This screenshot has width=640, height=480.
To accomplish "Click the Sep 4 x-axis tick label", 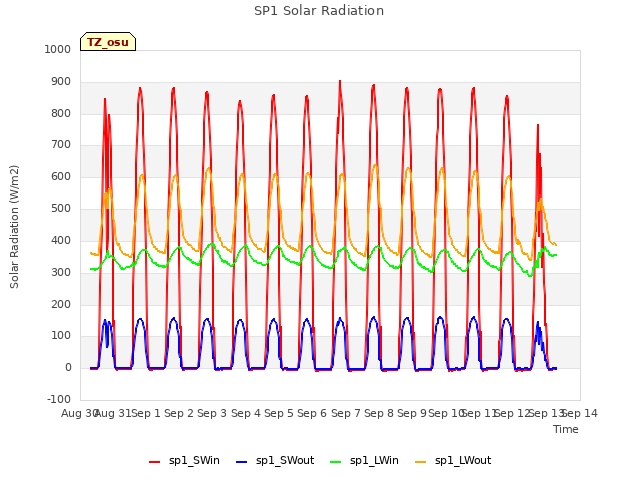I will click(246, 413).
